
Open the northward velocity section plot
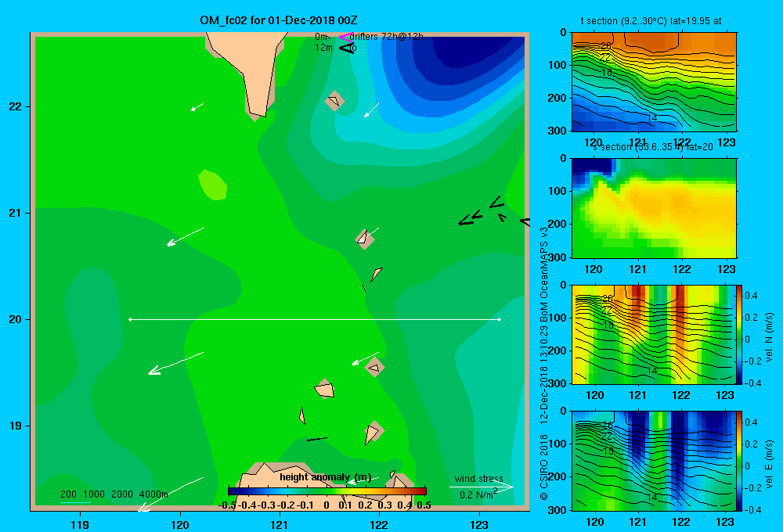(x=654, y=334)
